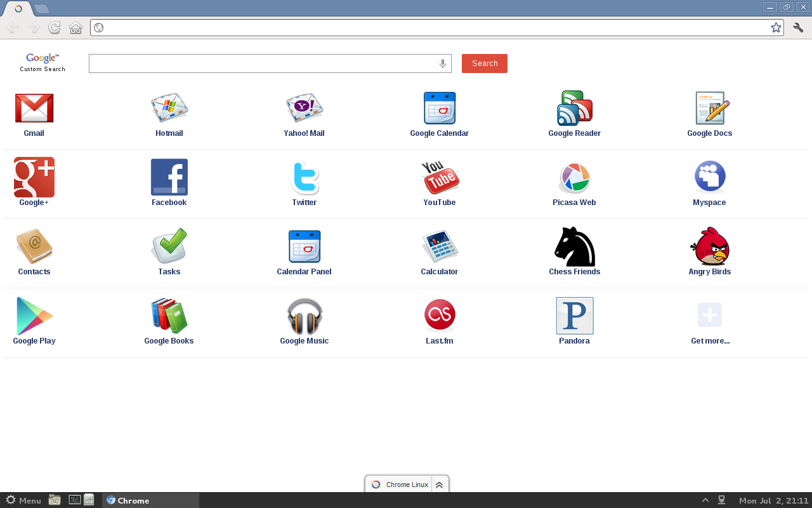
Task: Select the Chrome taskbar window entry
Action: coord(151,500)
